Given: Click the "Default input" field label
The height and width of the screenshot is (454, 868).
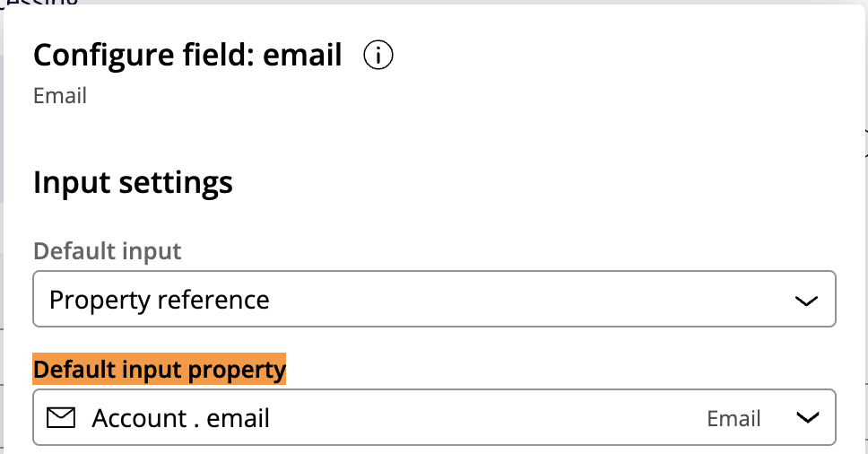Looking at the screenshot, I should click(x=108, y=251).
